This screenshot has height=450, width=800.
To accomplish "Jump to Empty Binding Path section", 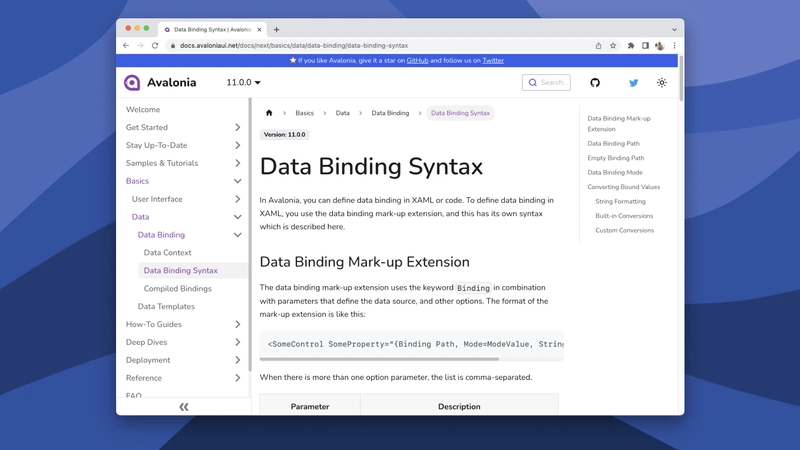I will (x=616, y=158).
